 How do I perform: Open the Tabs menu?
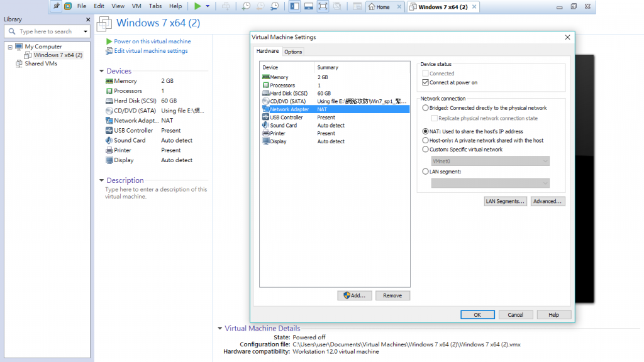coord(155,6)
